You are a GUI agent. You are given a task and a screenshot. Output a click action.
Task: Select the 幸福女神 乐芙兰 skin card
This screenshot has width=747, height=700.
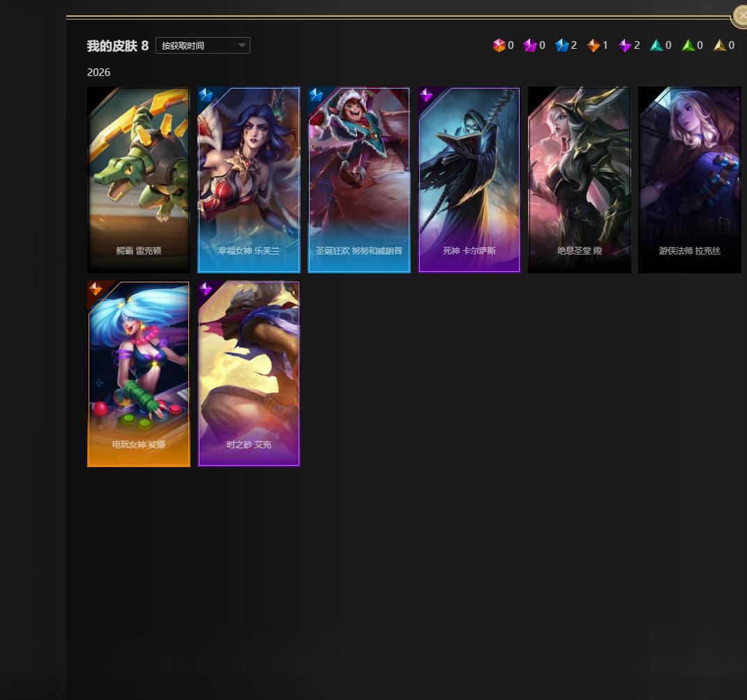tap(249, 179)
